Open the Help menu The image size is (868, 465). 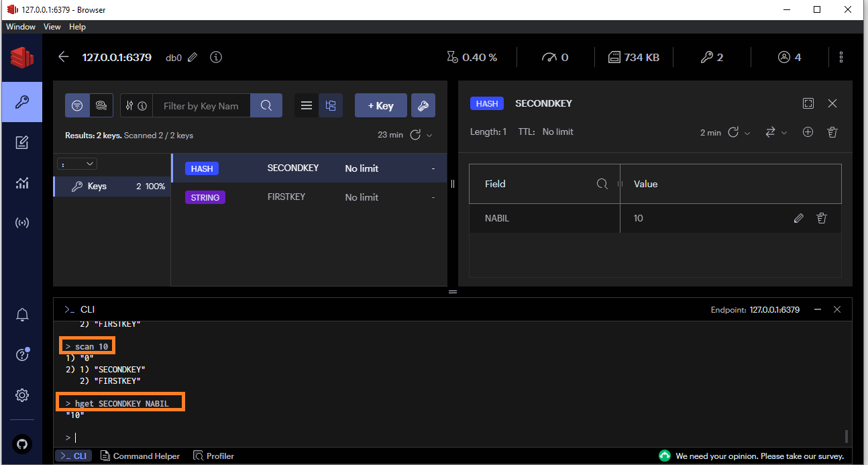pos(77,27)
